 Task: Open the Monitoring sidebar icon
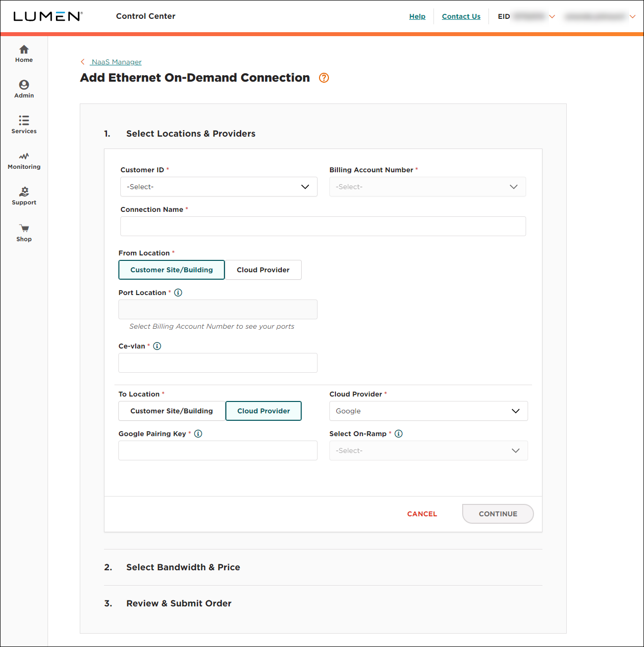(24, 156)
